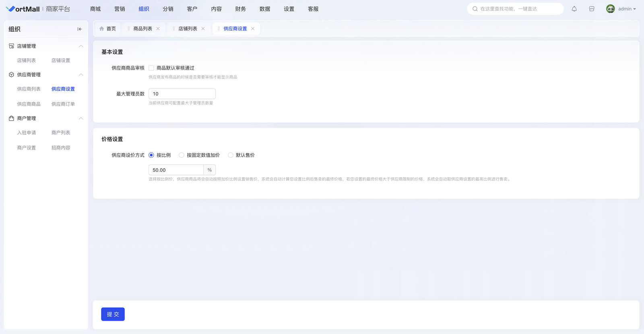Screen dimensions: 644x334
Task: Close the 供应商设置 tab
Action: [x=253, y=29]
